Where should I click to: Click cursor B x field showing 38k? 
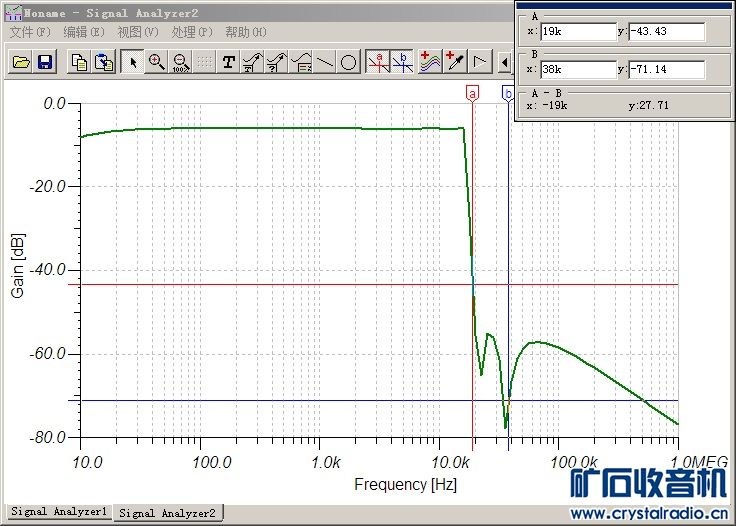578,69
